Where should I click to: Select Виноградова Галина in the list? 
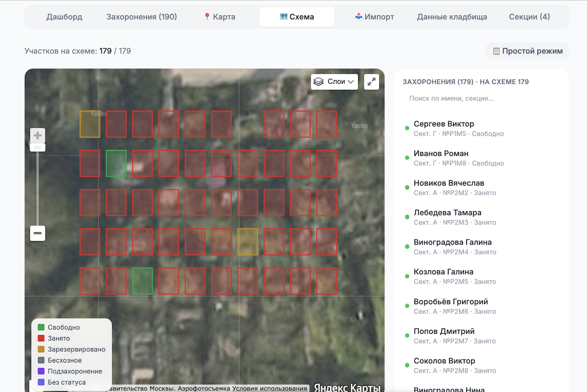click(481, 247)
